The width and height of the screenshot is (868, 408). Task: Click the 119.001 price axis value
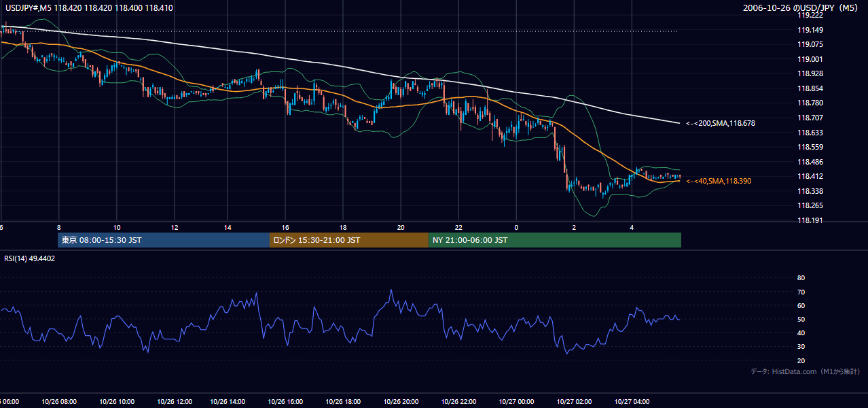click(x=810, y=59)
